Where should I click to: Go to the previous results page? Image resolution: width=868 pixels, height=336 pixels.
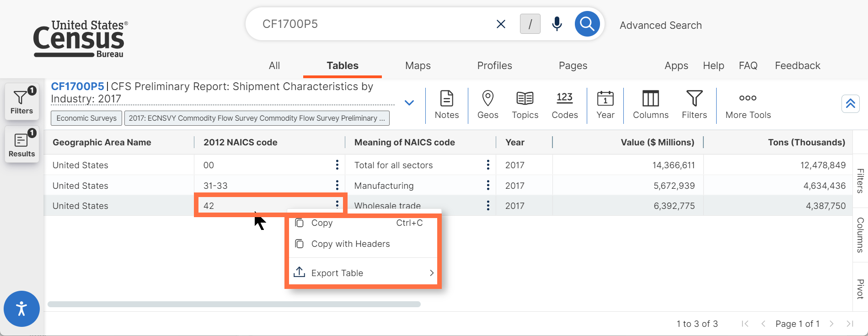[763, 324]
